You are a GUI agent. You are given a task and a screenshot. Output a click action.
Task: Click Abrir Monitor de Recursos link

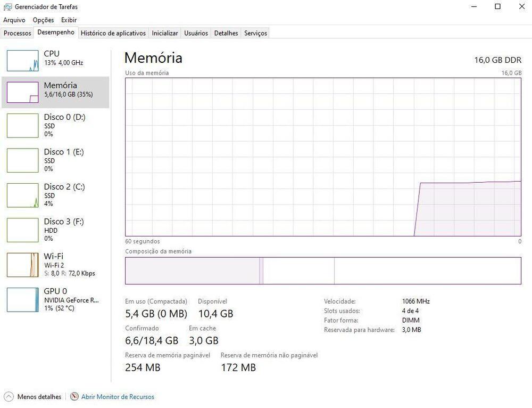118,397
